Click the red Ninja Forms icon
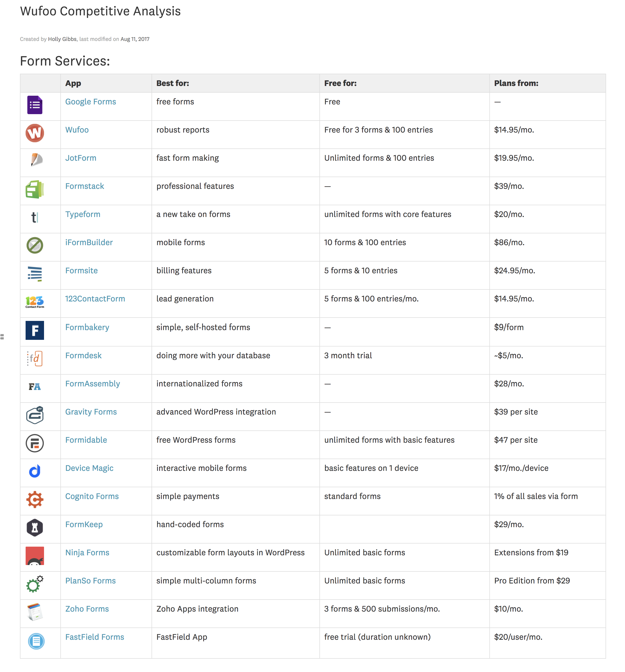This screenshot has width=625, height=672. (35, 556)
